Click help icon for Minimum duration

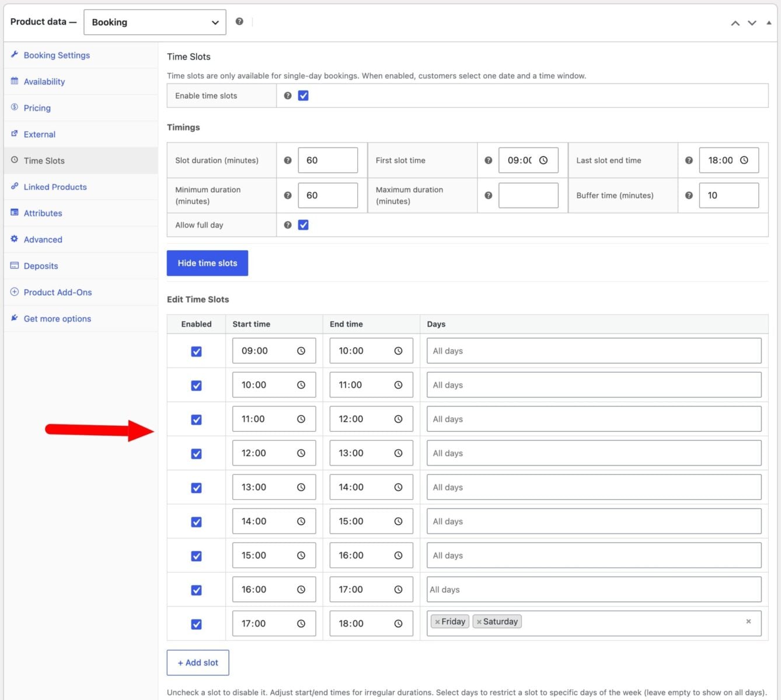288,195
